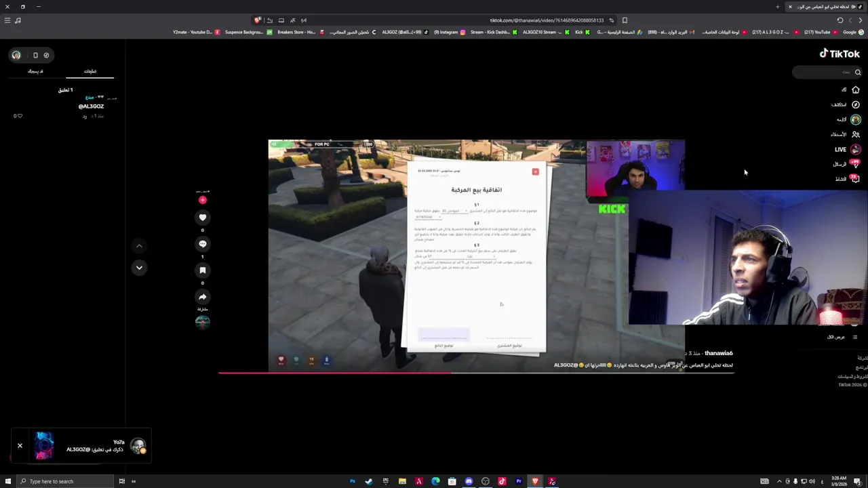
Task: Click the @AL3GOZ comment text
Action: coord(91,106)
